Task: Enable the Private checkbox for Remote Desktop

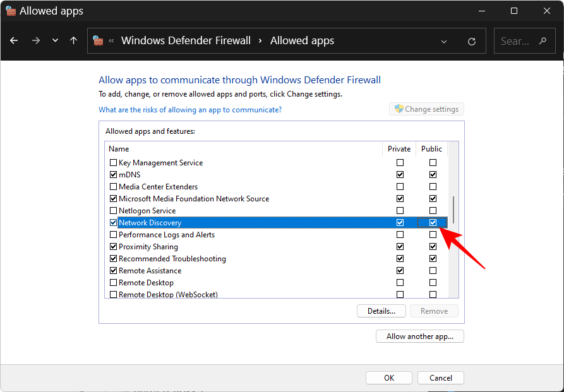Action: [400, 282]
